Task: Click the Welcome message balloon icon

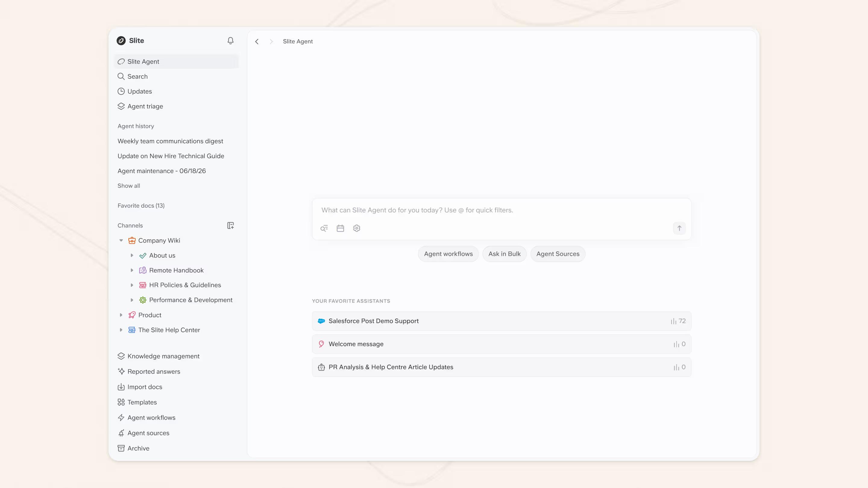Action: [322, 344]
